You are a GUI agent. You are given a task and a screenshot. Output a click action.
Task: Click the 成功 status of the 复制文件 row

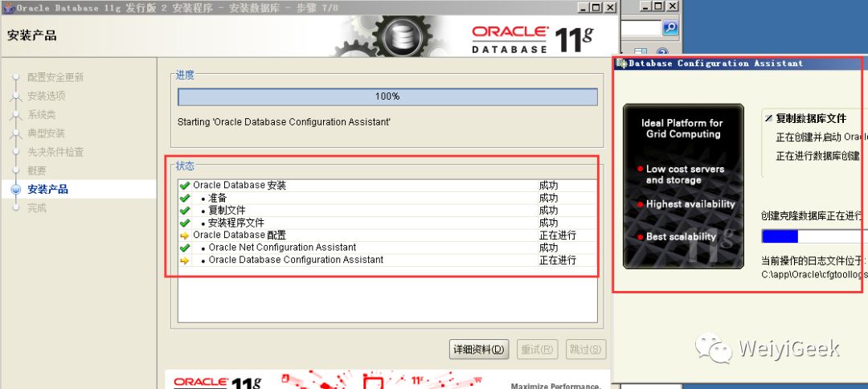[x=549, y=211]
